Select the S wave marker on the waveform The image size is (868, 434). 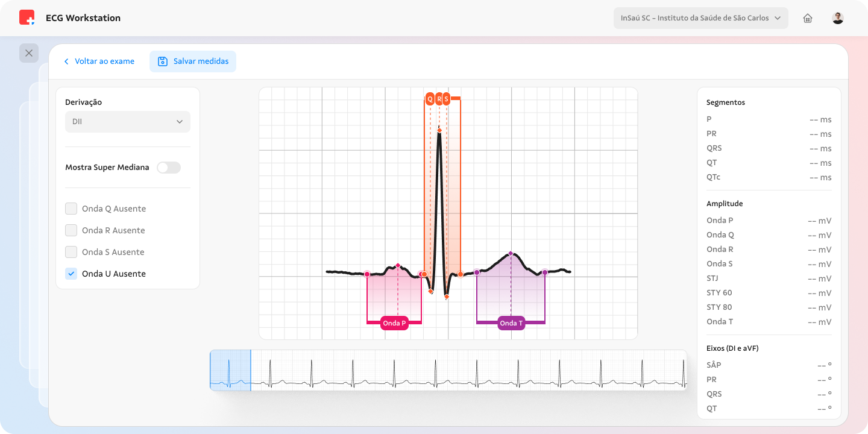[445, 98]
